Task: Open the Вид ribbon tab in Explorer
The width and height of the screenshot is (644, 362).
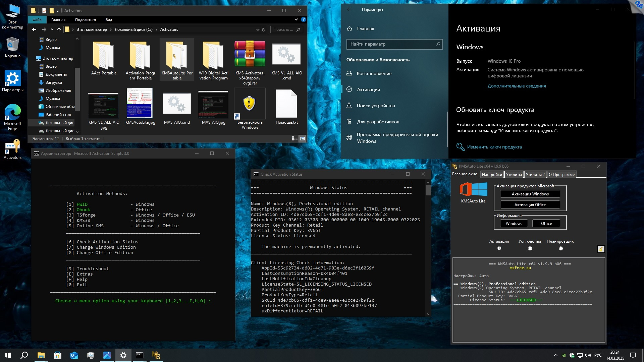Action: [x=109, y=20]
